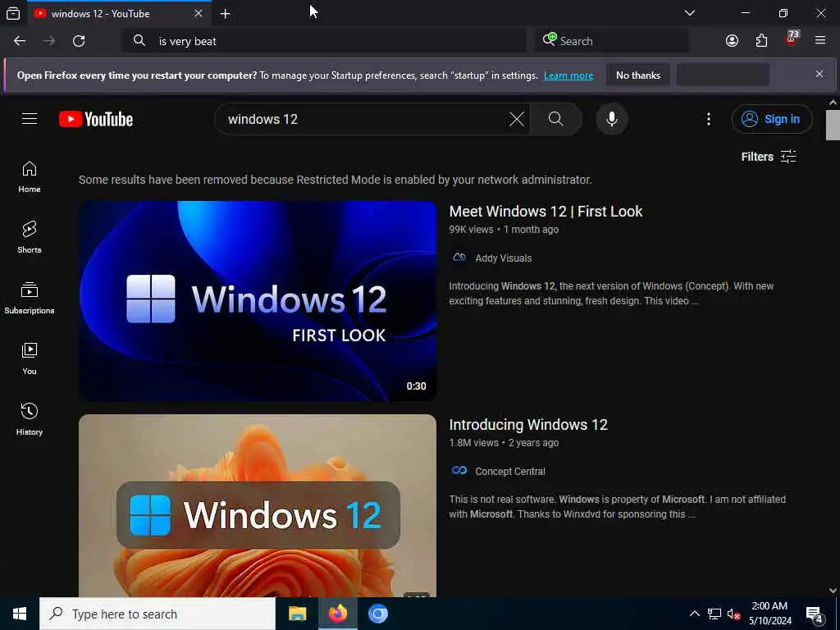Click No thanks in the startup banner
Screen dimensions: 840x630
pyautogui.click(x=638, y=75)
